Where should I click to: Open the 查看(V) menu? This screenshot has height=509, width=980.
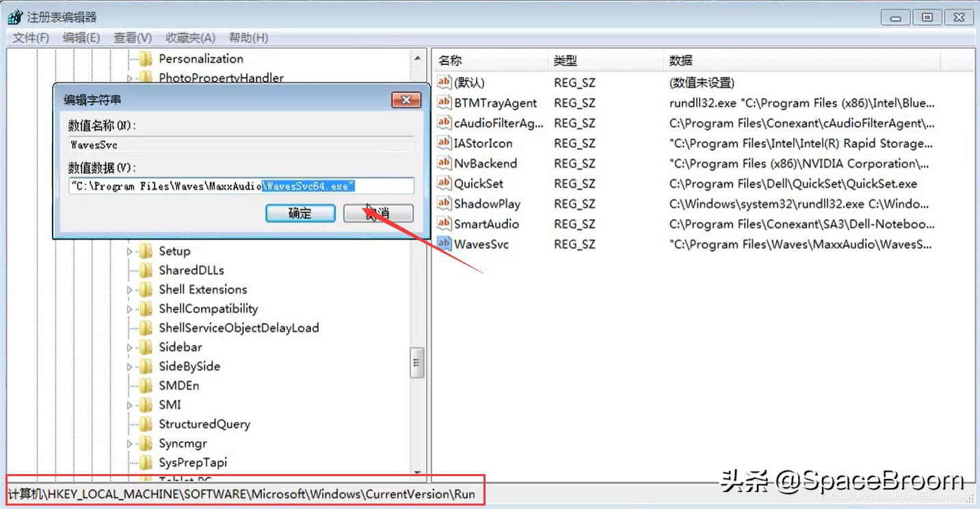tap(132, 38)
